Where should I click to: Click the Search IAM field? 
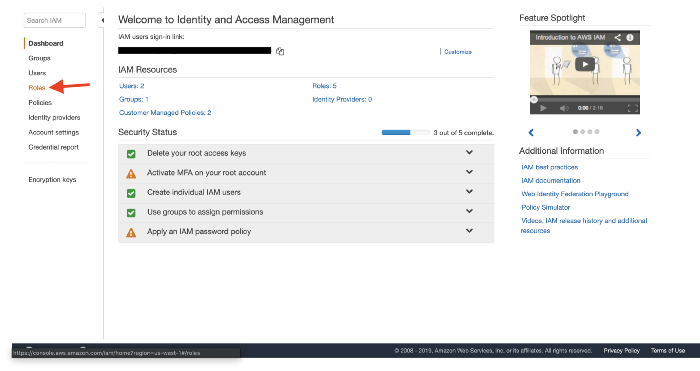coord(54,21)
